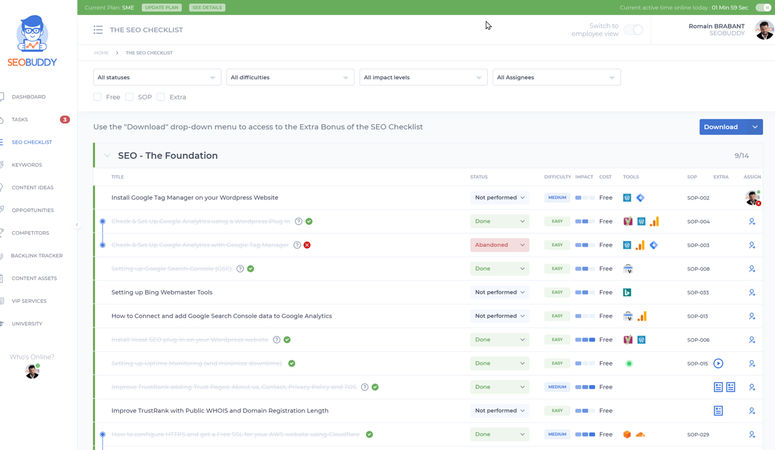
Task: Open the Abandoned status dropdown
Action: pos(499,245)
